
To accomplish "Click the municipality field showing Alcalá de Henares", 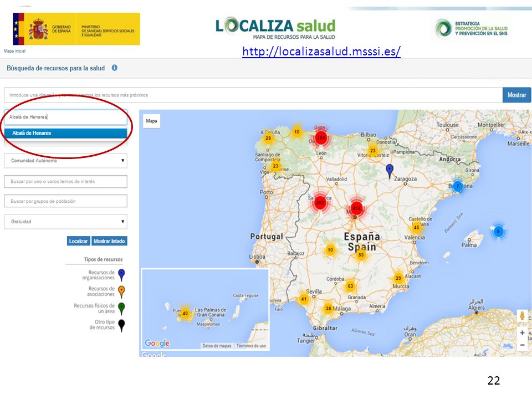I will tap(65, 117).
